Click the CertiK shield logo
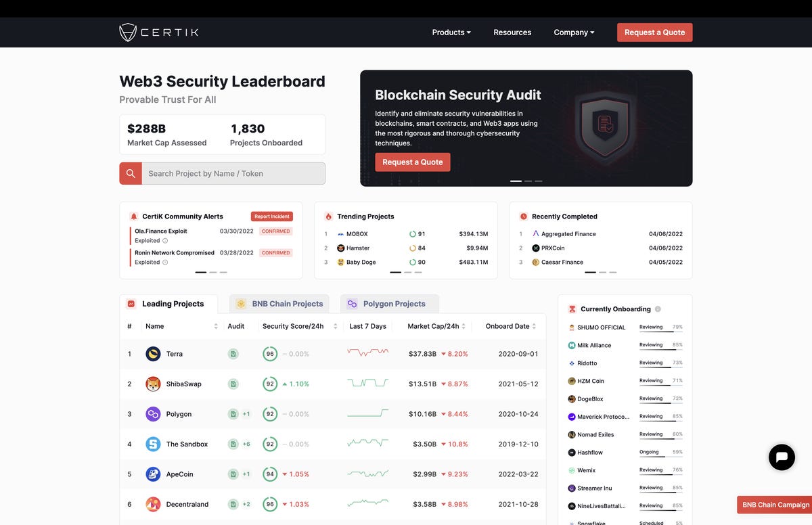 coord(128,32)
